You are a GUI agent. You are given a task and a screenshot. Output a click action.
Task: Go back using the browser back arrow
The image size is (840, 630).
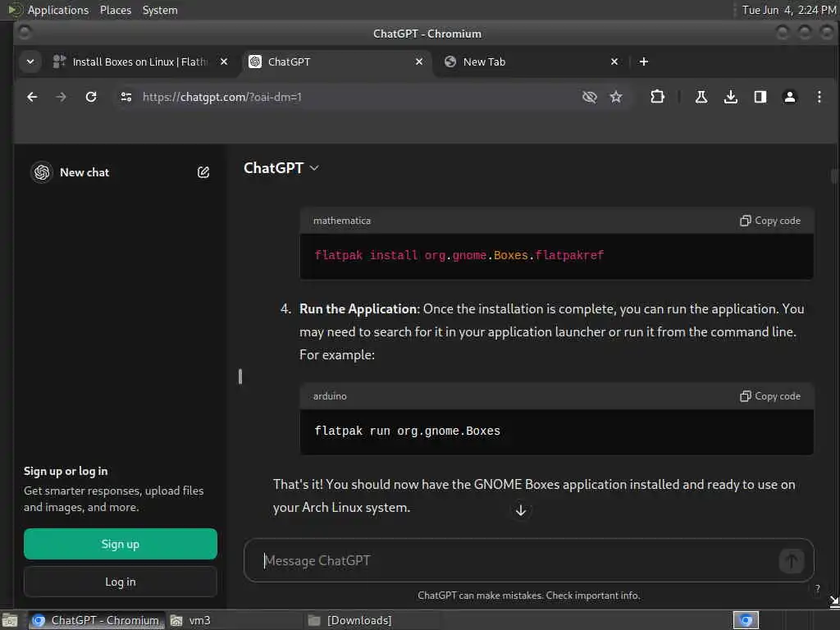click(32, 97)
